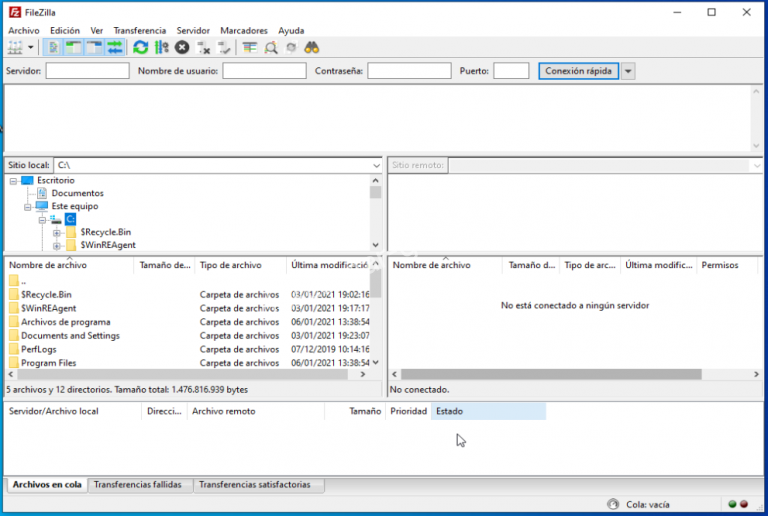
Task: Toggle processing of transfer queue
Action: (x=161, y=47)
